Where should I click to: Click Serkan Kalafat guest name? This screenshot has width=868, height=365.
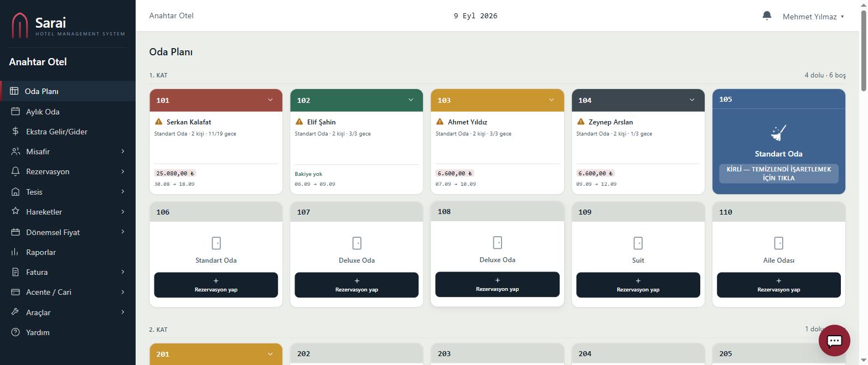189,122
